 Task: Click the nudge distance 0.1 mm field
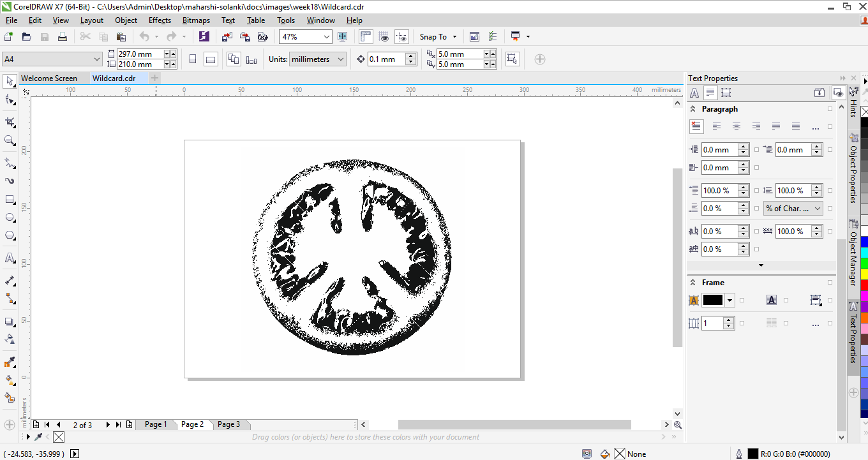(x=386, y=59)
